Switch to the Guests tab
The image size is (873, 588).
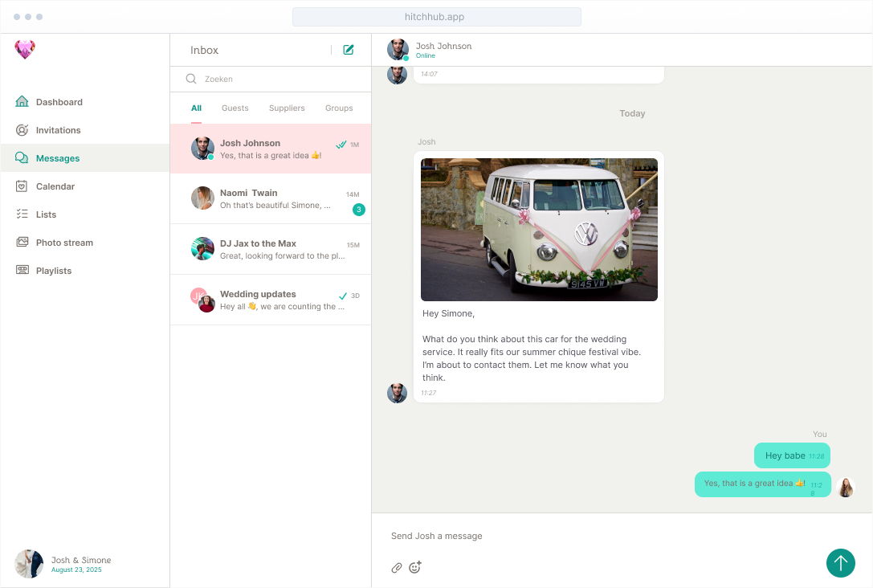coord(235,108)
